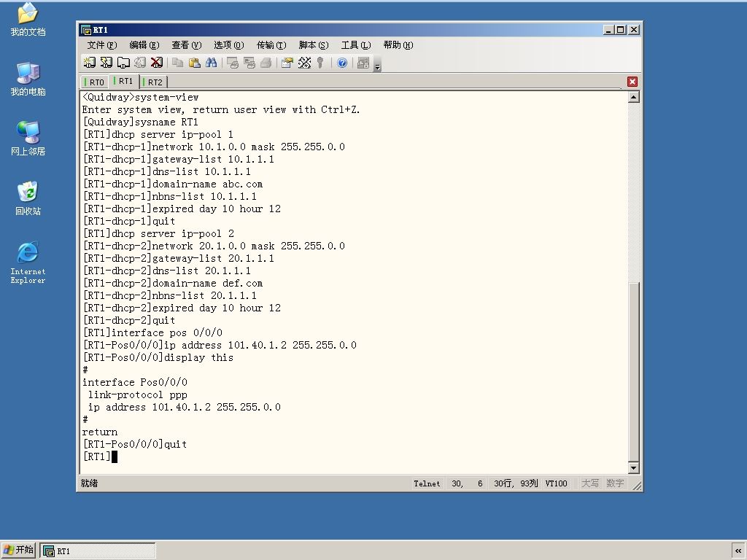Click the Find binoculars icon
This screenshot has width=747, height=560.
coord(211,63)
